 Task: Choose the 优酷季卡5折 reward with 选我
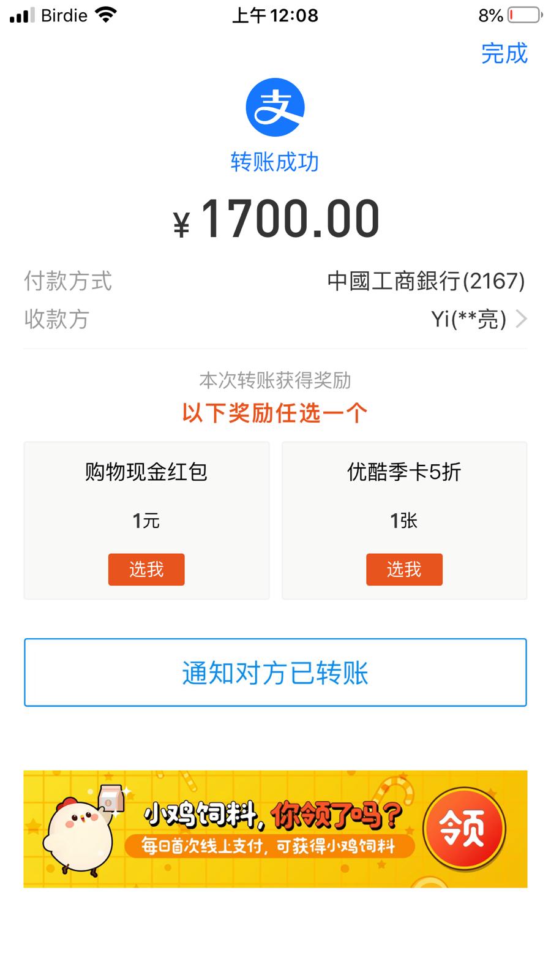pos(404,570)
